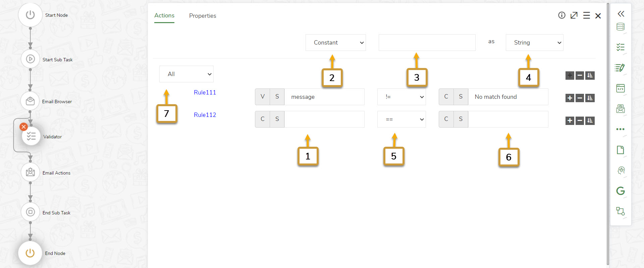Open the String data type dropdown

[534, 42]
